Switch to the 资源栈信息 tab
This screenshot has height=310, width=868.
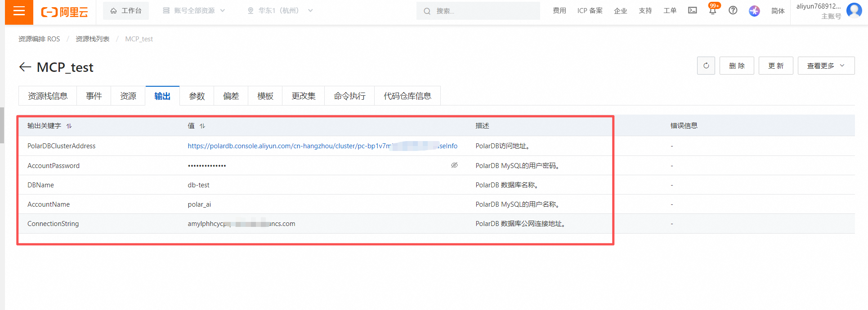point(48,96)
